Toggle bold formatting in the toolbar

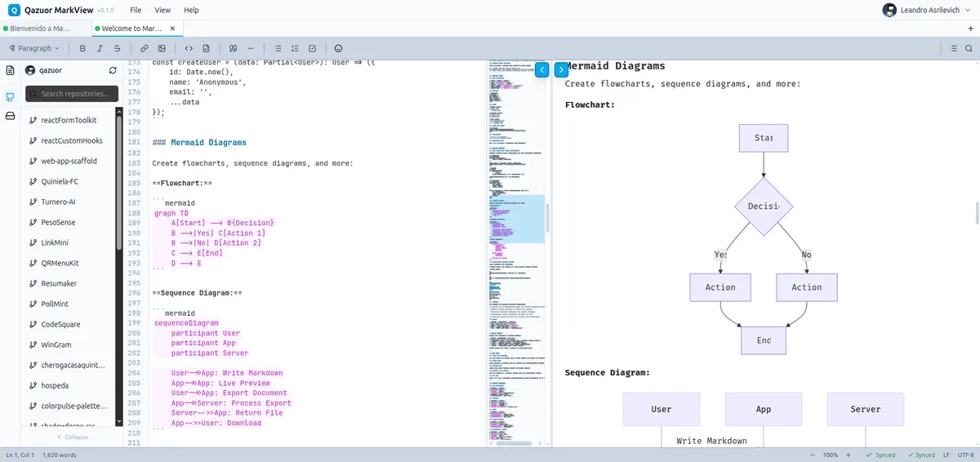tap(82, 48)
